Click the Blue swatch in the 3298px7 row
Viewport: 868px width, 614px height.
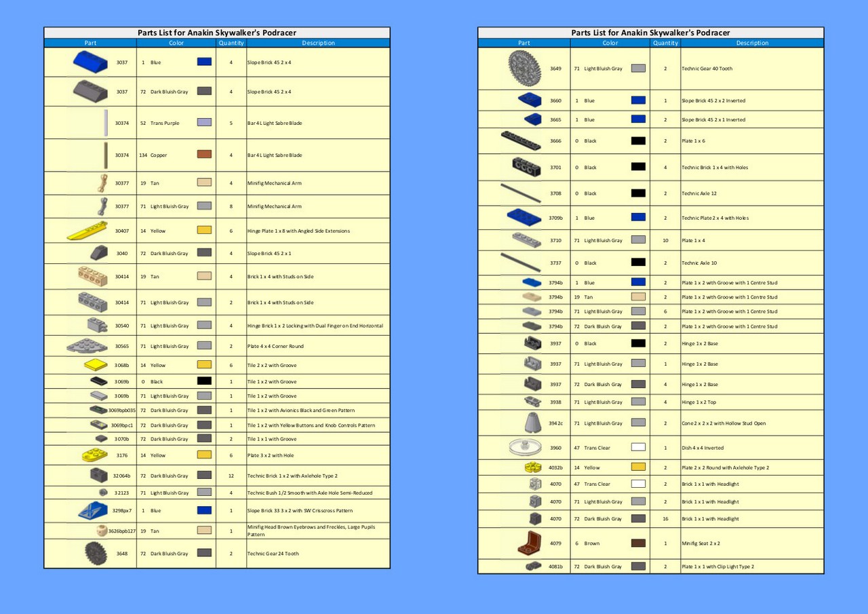(204, 510)
